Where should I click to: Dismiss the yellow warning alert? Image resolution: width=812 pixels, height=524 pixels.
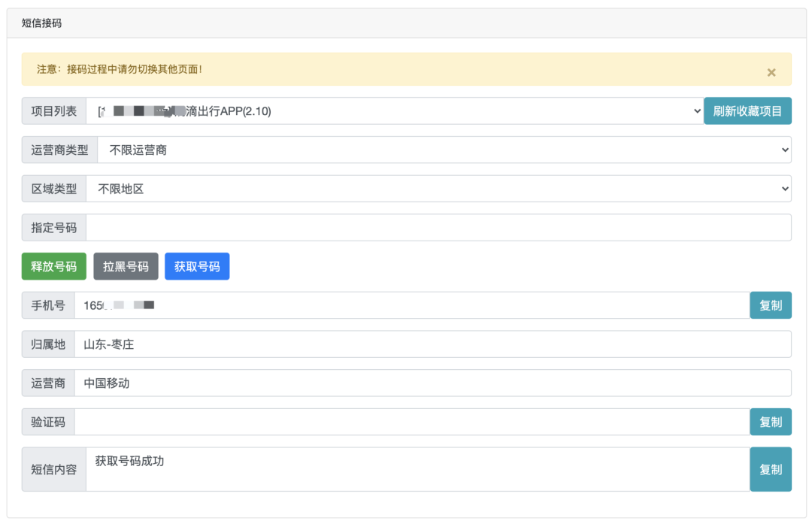pos(771,72)
